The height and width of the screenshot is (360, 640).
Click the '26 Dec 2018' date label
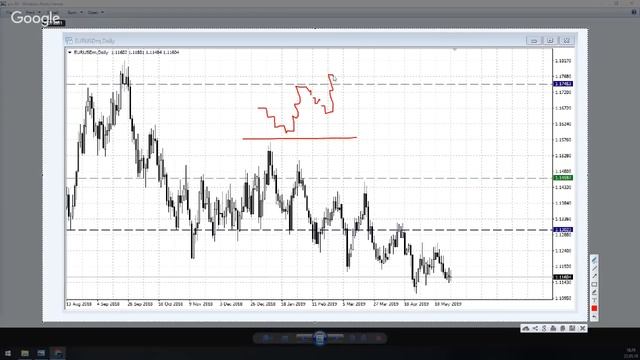[263, 304]
